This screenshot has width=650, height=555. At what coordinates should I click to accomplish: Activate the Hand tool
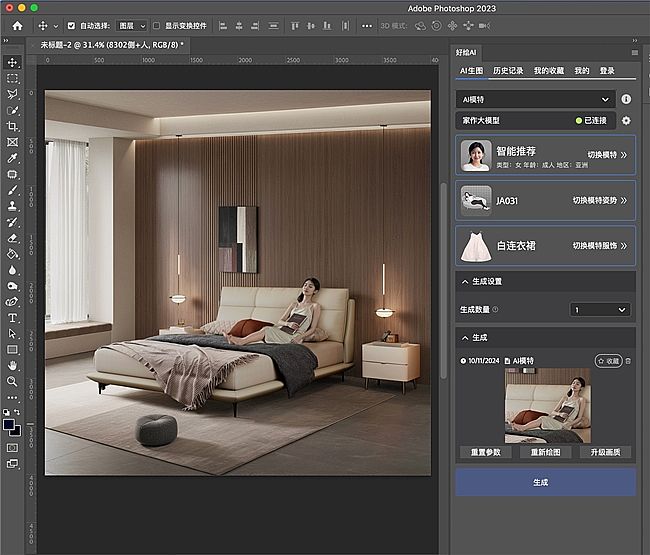pos(12,365)
